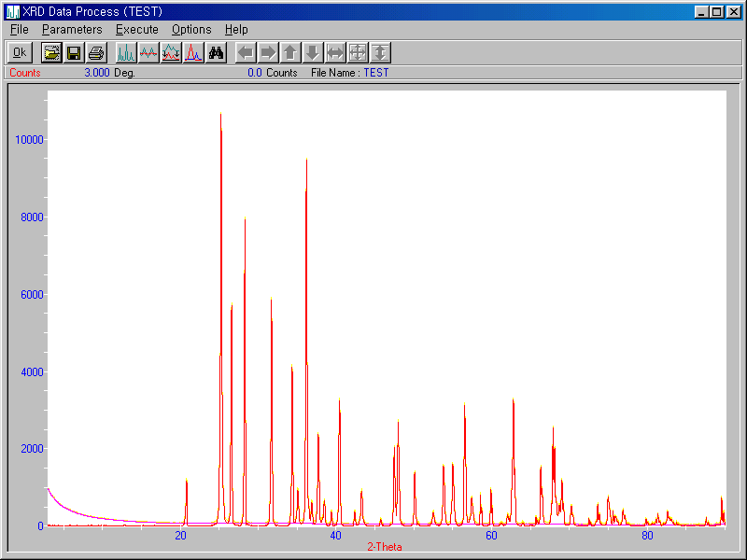Minimize the XRD Data Process window

pyautogui.click(x=701, y=12)
